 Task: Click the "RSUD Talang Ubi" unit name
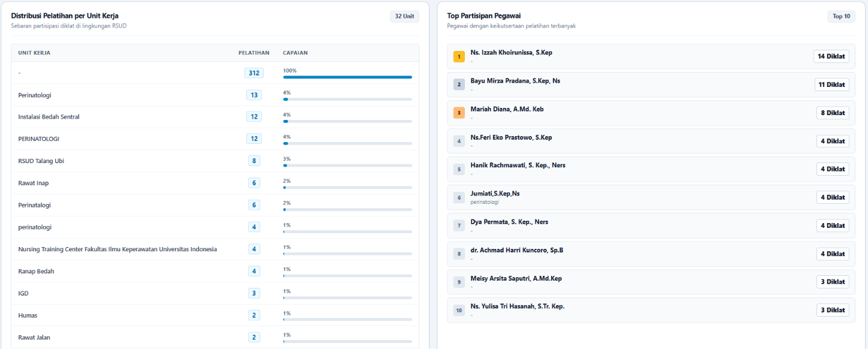coord(41,161)
